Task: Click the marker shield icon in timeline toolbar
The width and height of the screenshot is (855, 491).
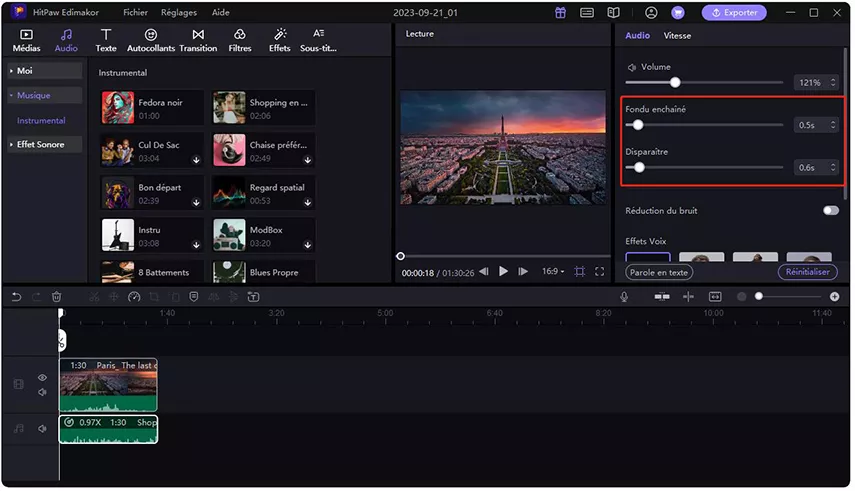Action: [x=194, y=297]
